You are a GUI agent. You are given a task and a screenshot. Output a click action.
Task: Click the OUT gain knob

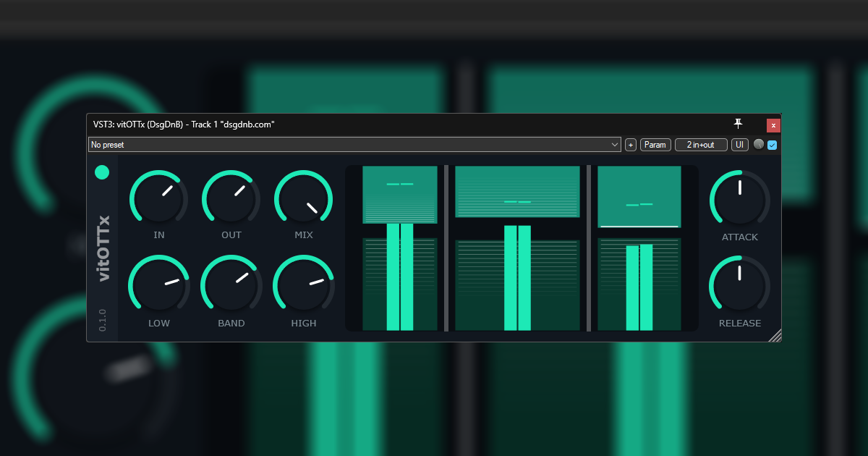231,200
